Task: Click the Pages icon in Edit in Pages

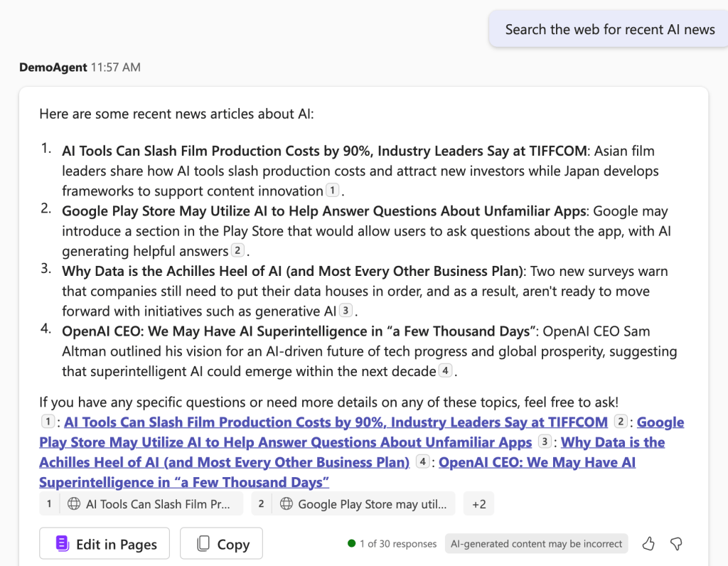Action: point(63,544)
